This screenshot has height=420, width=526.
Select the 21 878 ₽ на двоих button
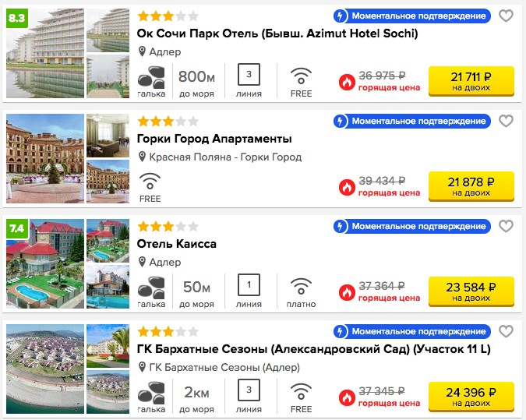coord(471,186)
